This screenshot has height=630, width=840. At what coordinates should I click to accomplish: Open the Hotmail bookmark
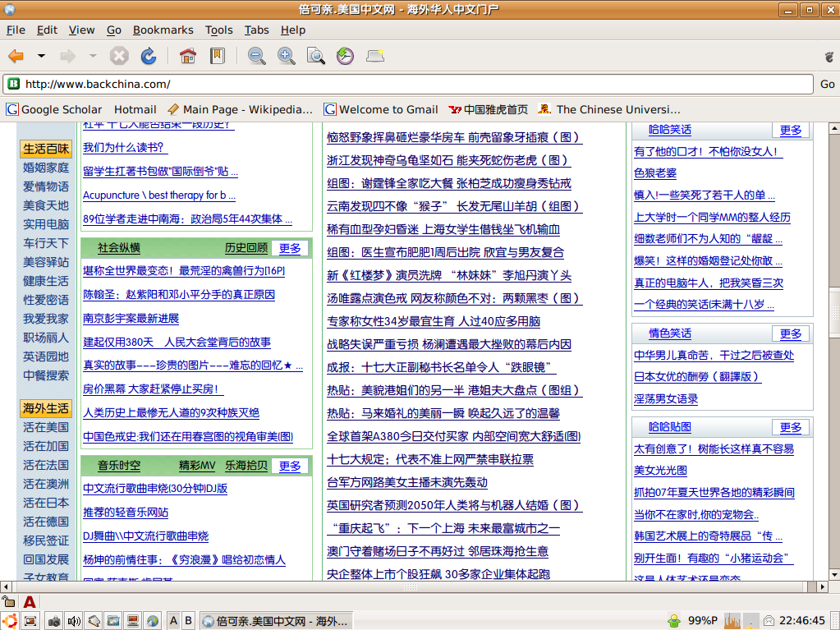point(135,109)
